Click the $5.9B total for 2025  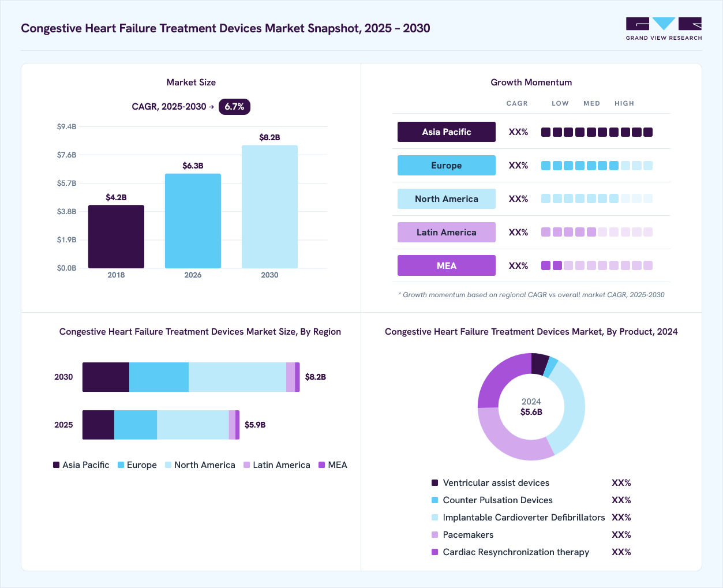tap(255, 425)
